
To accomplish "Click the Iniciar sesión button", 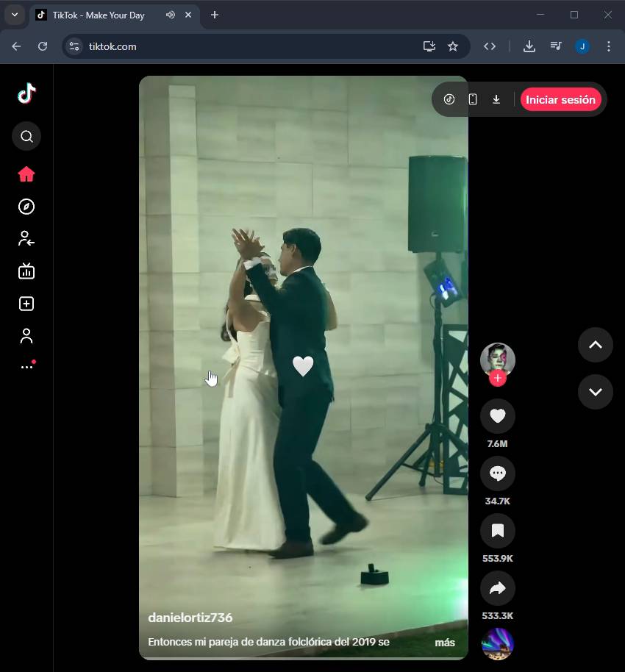I will [560, 100].
